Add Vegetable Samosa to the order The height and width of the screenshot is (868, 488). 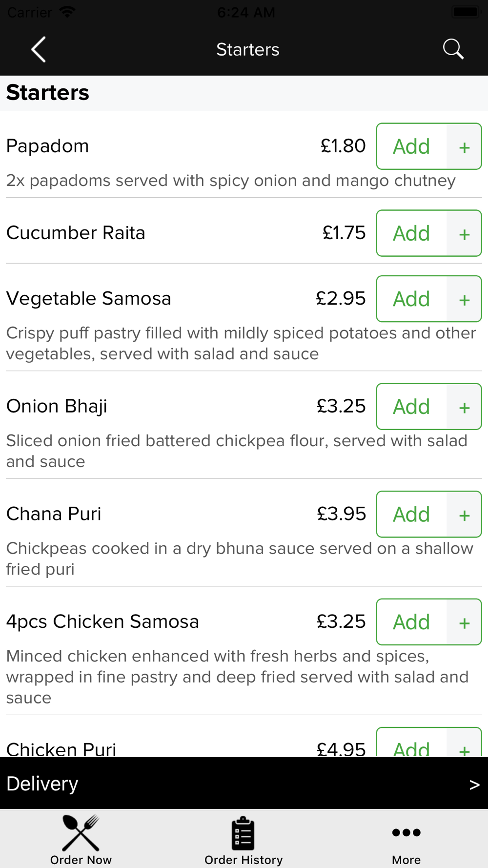[x=411, y=299]
